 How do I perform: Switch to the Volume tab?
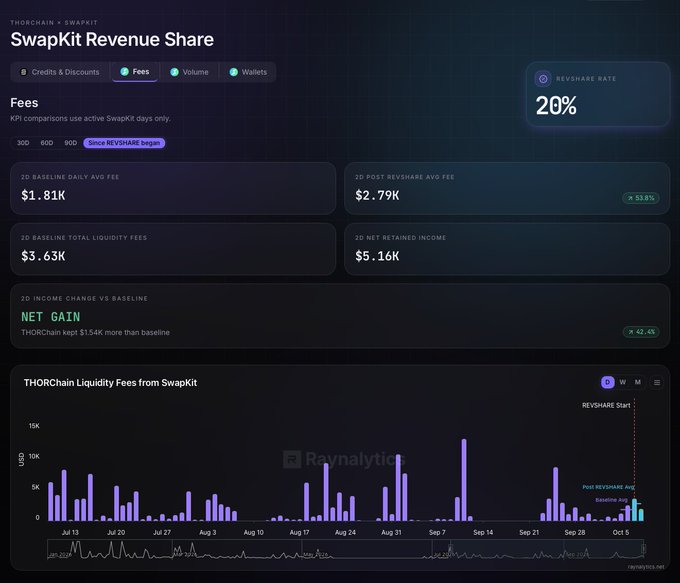click(x=190, y=72)
